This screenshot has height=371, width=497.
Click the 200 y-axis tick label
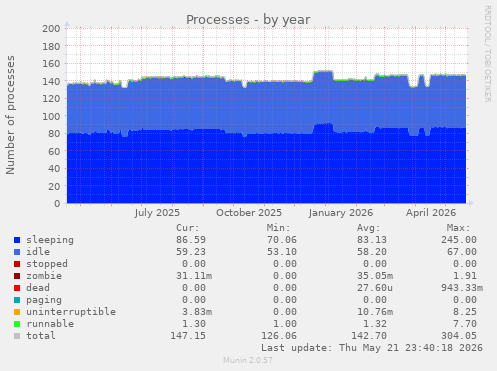(51, 28)
